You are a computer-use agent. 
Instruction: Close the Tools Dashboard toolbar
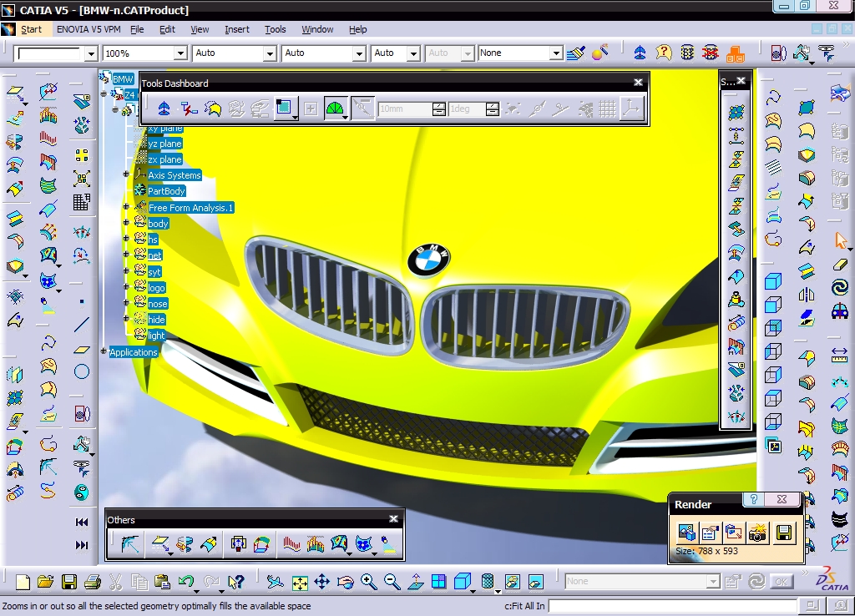coord(638,83)
